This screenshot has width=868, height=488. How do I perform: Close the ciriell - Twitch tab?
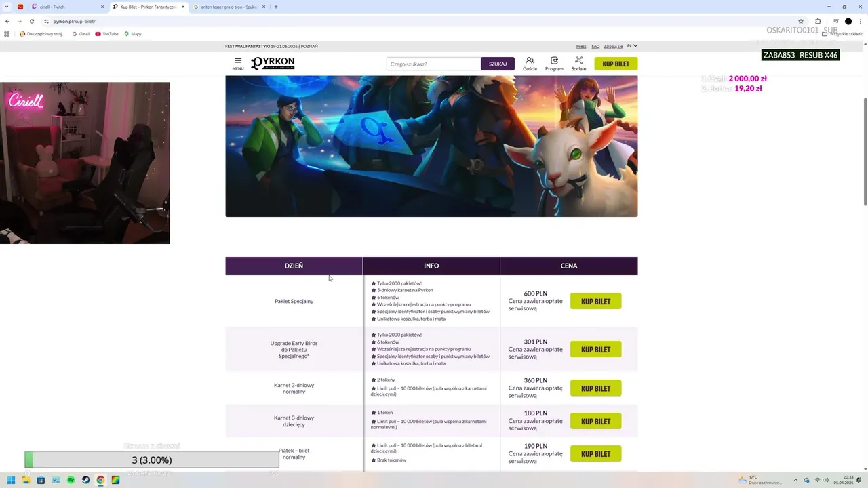pos(103,7)
